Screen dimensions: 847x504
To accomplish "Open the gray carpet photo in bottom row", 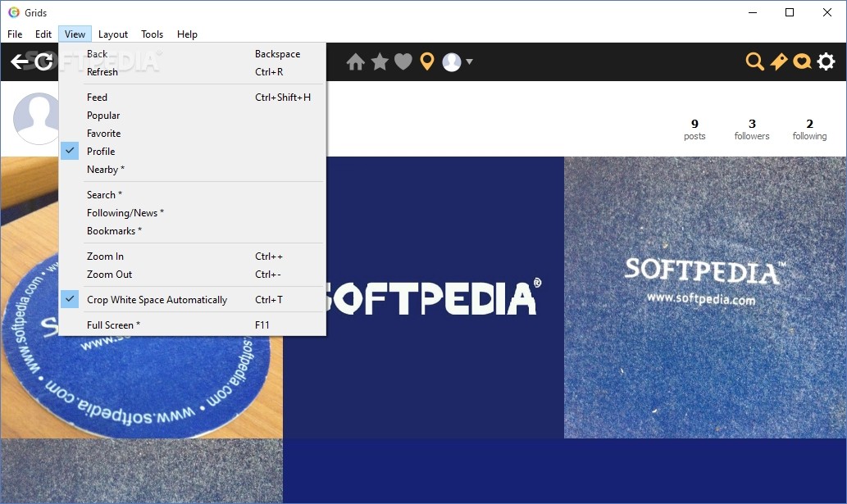I will tap(142, 471).
